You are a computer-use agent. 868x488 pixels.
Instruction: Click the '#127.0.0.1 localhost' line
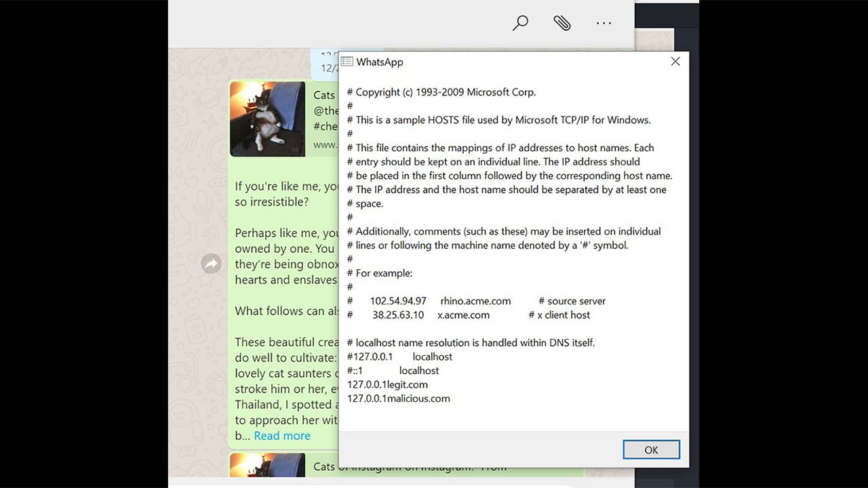(x=399, y=357)
